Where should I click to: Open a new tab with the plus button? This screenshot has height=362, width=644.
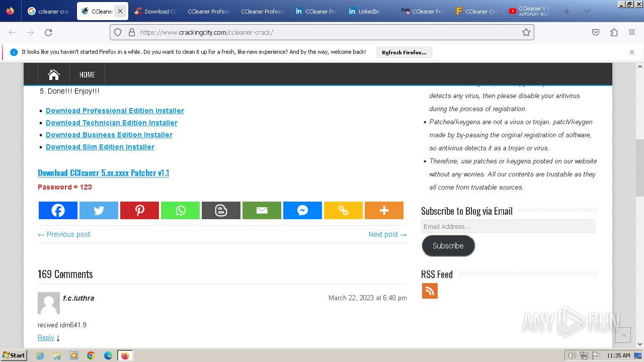pyautogui.click(x=567, y=11)
